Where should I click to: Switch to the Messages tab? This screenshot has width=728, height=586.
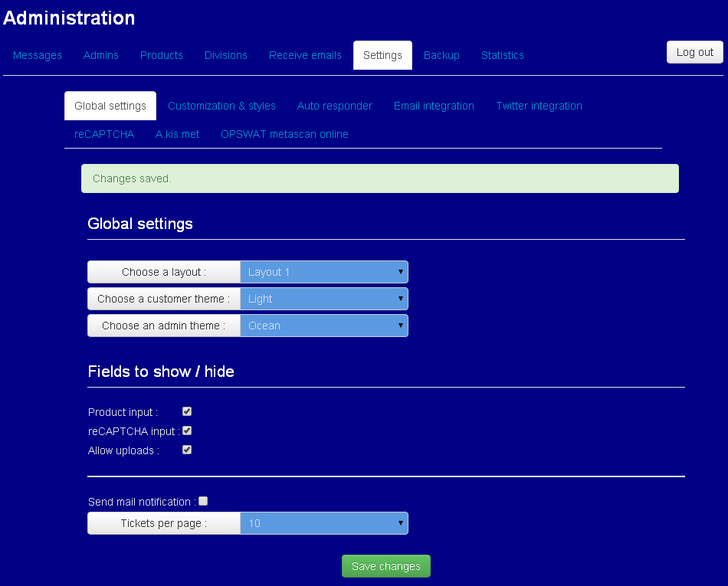click(x=37, y=55)
